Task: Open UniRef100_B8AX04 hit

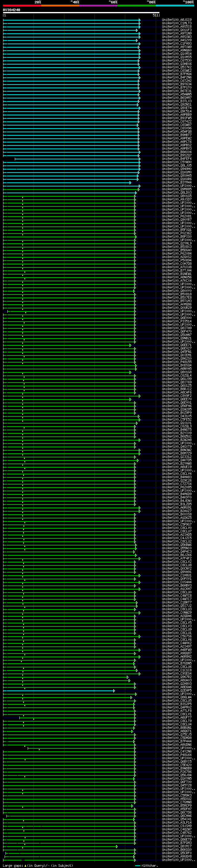Action: click(x=177, y=152)
